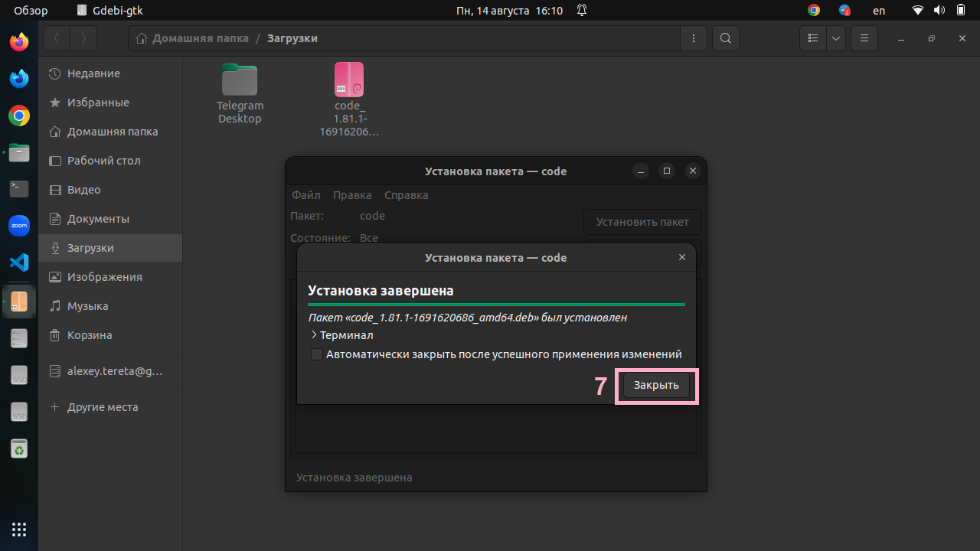Screen dimensions: 980x551
Task: Select the Telegram Desktop folder
Action: (240, 93)
